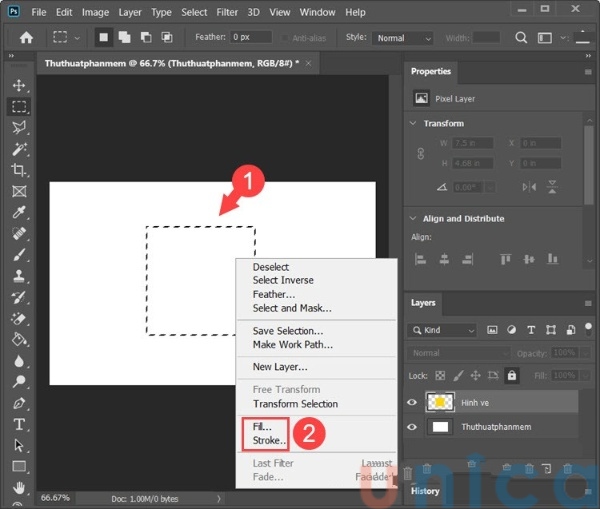Choose Stroke... from the context menu

pos(270,440)
